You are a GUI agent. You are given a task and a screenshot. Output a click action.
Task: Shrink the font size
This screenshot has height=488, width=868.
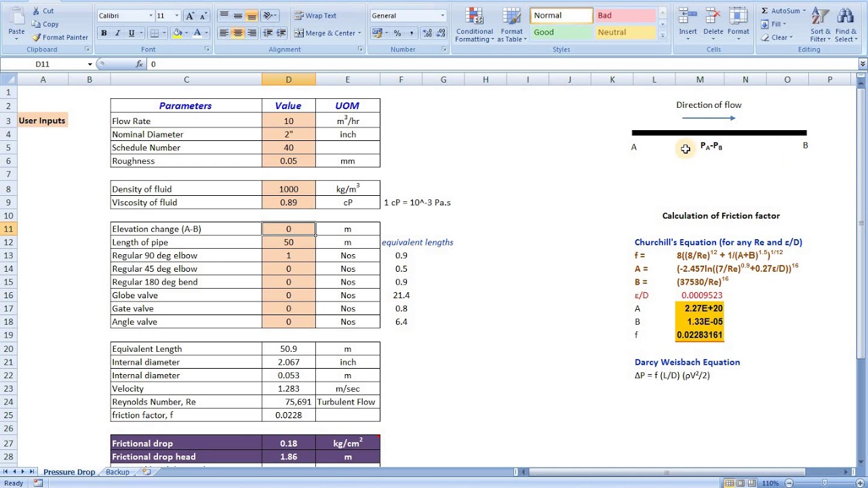[x=203, y=16]
